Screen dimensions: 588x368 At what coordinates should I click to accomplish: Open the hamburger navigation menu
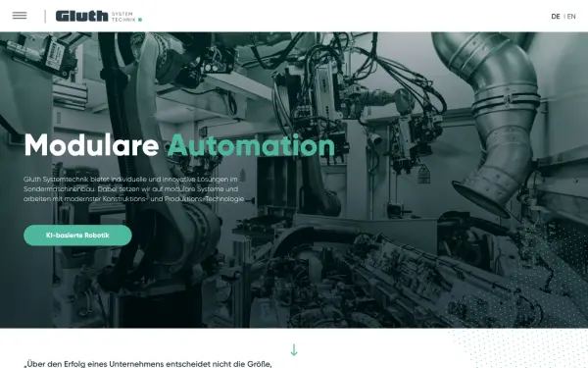20,16
